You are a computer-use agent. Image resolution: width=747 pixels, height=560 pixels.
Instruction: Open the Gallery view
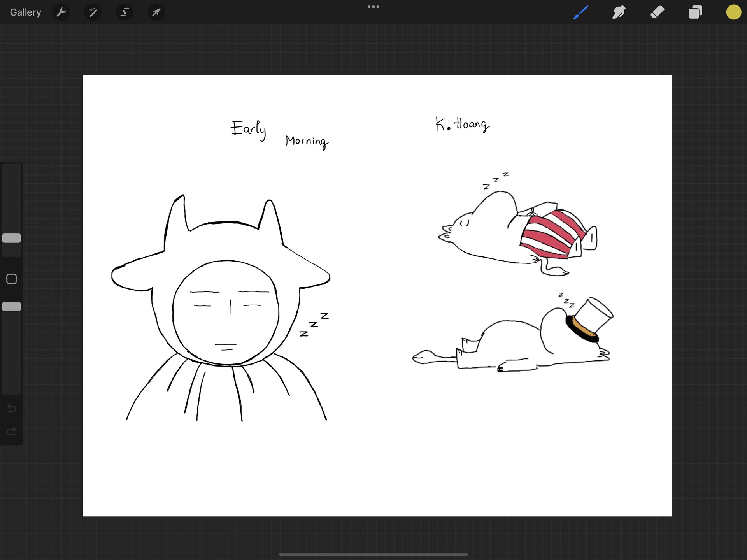point(25,12)
